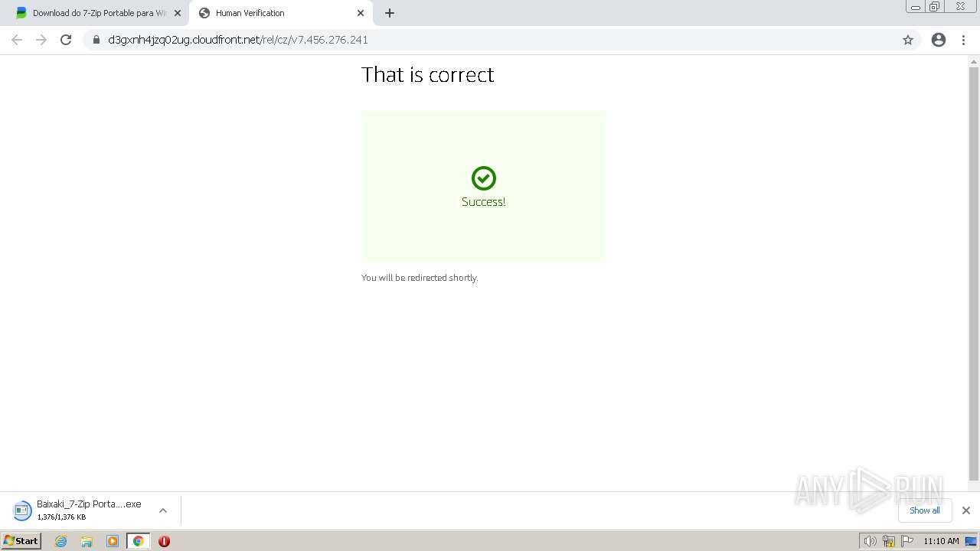Select the Human Verification tab
Viewport: 980px width, 551px height.
(x=280, y=13)
